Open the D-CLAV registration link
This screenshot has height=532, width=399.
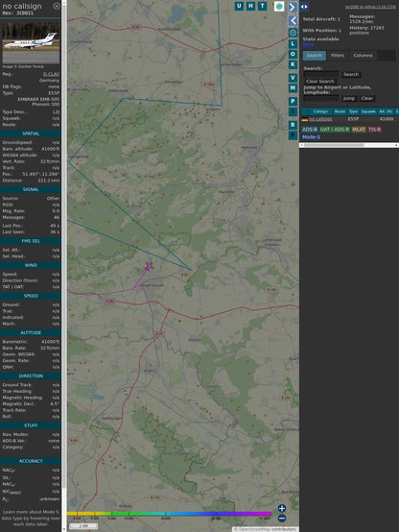(x=51, y=74)
